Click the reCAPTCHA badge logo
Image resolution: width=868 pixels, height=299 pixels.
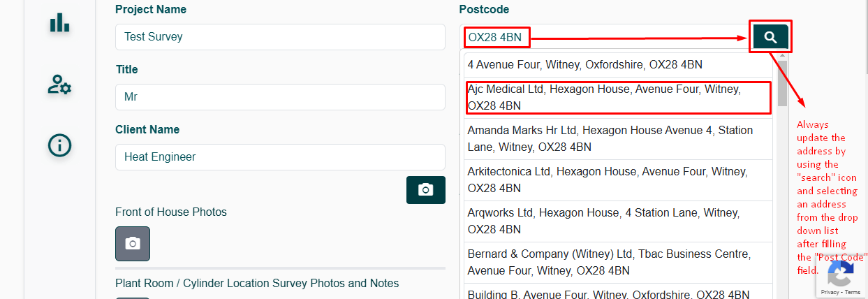(841, 272)
